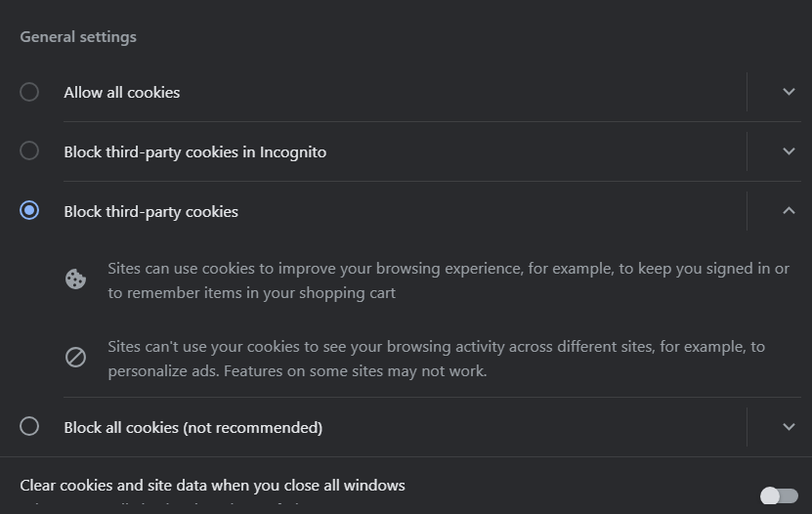Collapse the Block third-party cookies details chevron
812x514 pixels.
pos(789,210)
